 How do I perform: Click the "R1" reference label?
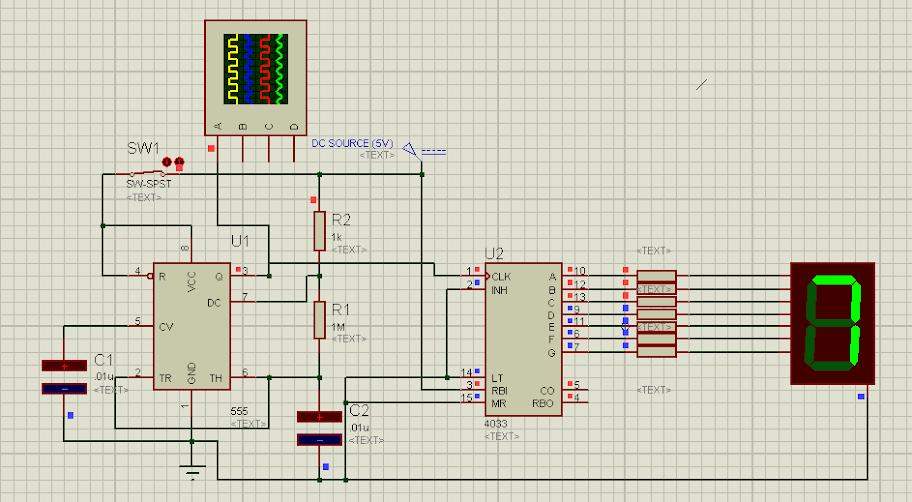pos(341,309)
